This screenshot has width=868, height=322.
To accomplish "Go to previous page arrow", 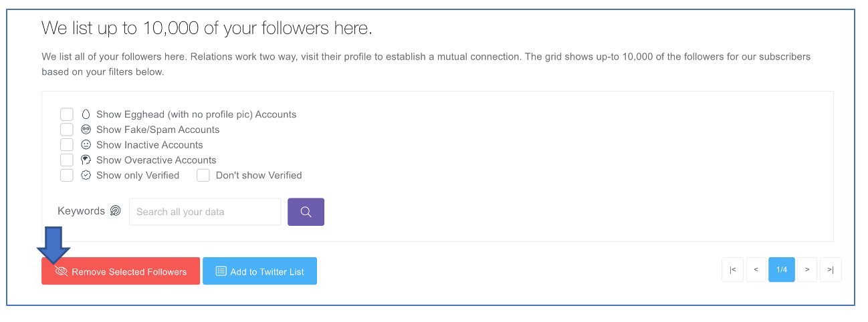I will click(x=756, y=269).
